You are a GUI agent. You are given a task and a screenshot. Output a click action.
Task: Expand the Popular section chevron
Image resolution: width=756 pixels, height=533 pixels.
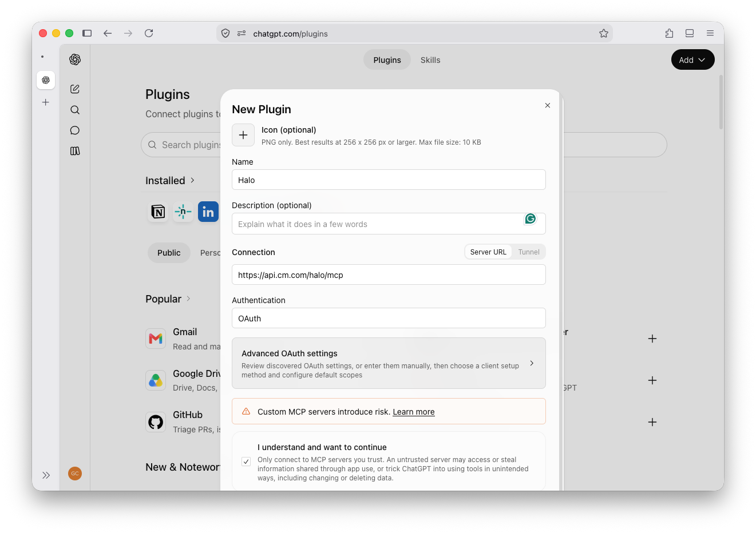click(x=188, y=299)
